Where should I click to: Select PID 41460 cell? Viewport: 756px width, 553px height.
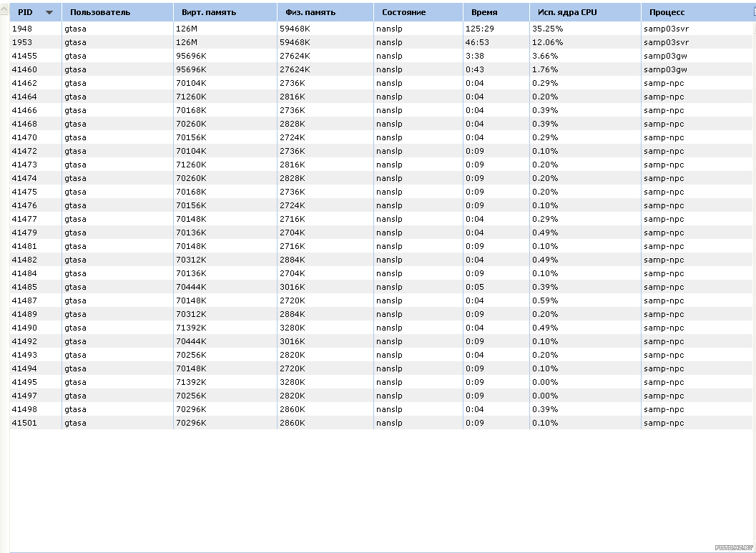(x=24, y=69)
